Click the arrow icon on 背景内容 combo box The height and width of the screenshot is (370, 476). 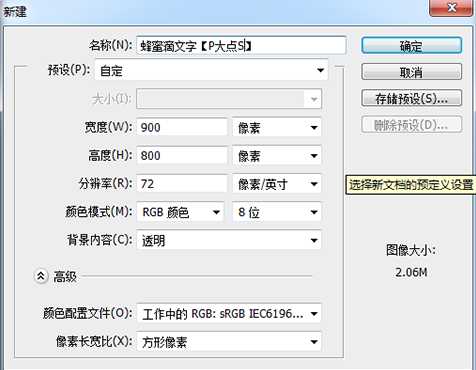coord(314,240)
